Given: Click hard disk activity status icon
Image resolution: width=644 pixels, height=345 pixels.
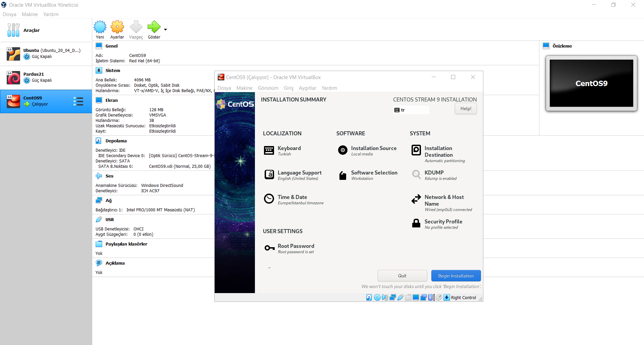Looking at the screenshot, I should (x=369, y=297).
